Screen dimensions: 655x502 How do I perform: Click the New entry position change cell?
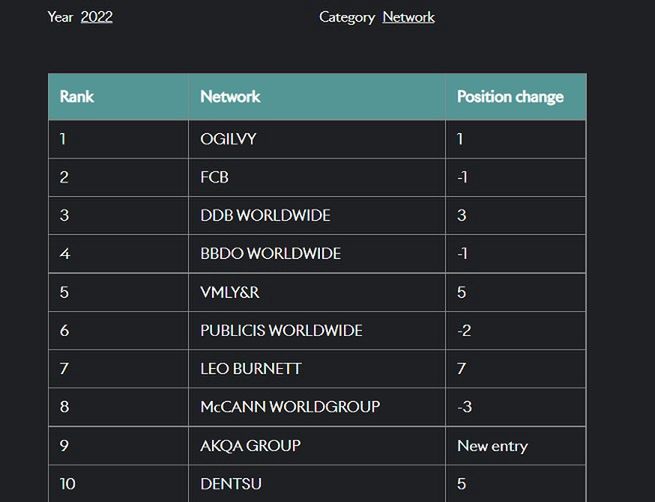point(492,445)
